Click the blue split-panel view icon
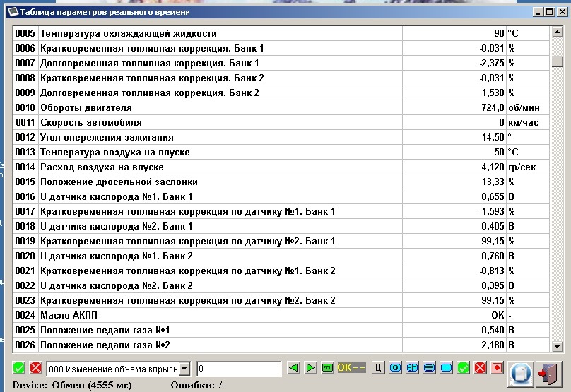The width and height of the screenshot is (571, 392). 413,368
